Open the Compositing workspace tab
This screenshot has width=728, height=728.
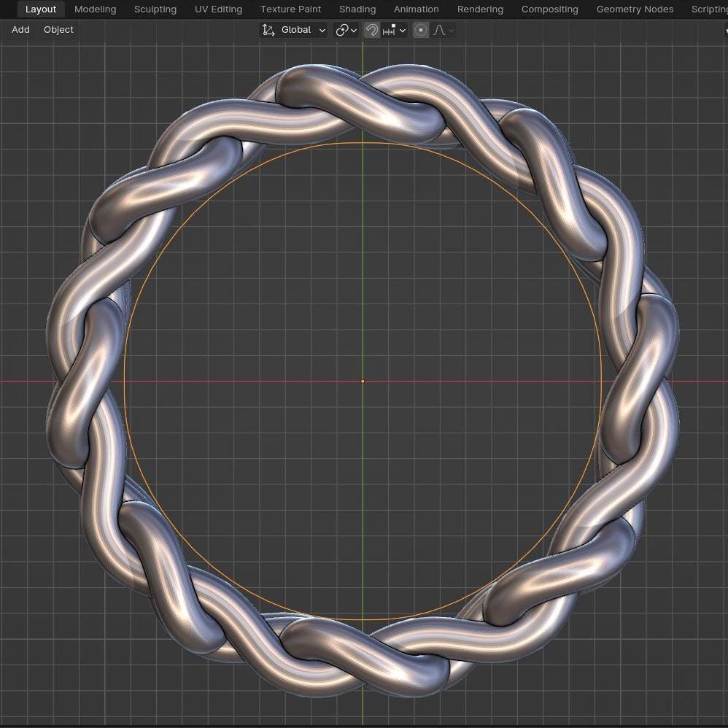(550, 9)
